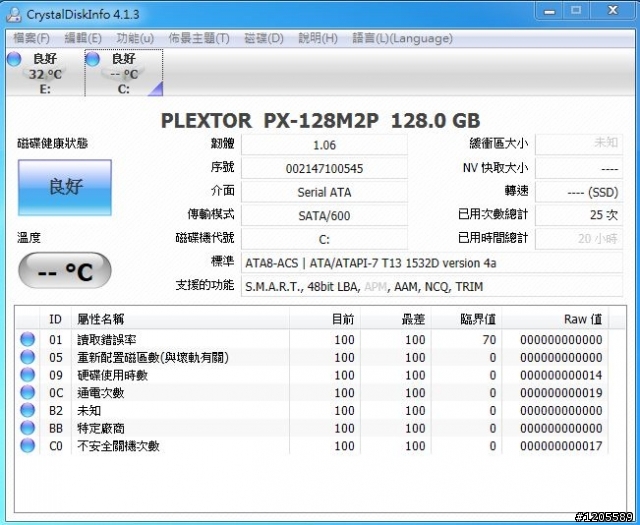Image resolution: width=640 pixels, height=525 pixels.
Task: Open the 說明(H) menu
Action: [318, 38]
